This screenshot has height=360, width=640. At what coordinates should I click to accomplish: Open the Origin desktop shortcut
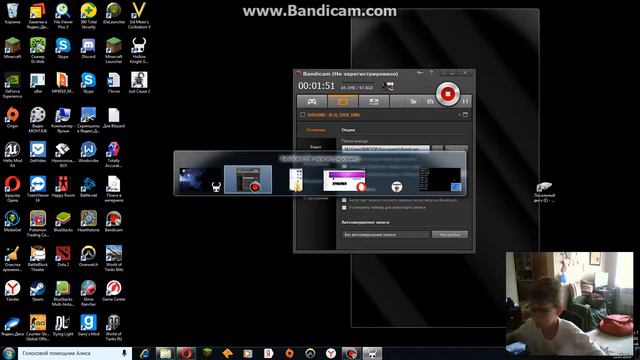click(x=13, y=118)
